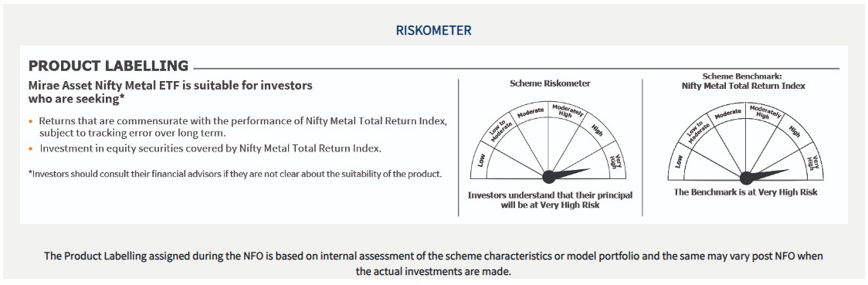Screen dimensions: 868x285
Task: Click the financial advisors footnote
Action: coord(236,174)
